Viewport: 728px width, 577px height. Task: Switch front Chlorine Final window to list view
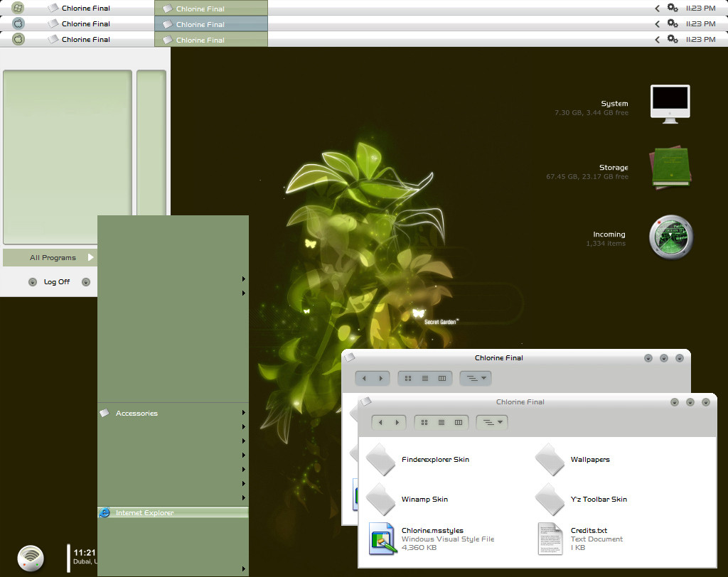click(441, 422)
